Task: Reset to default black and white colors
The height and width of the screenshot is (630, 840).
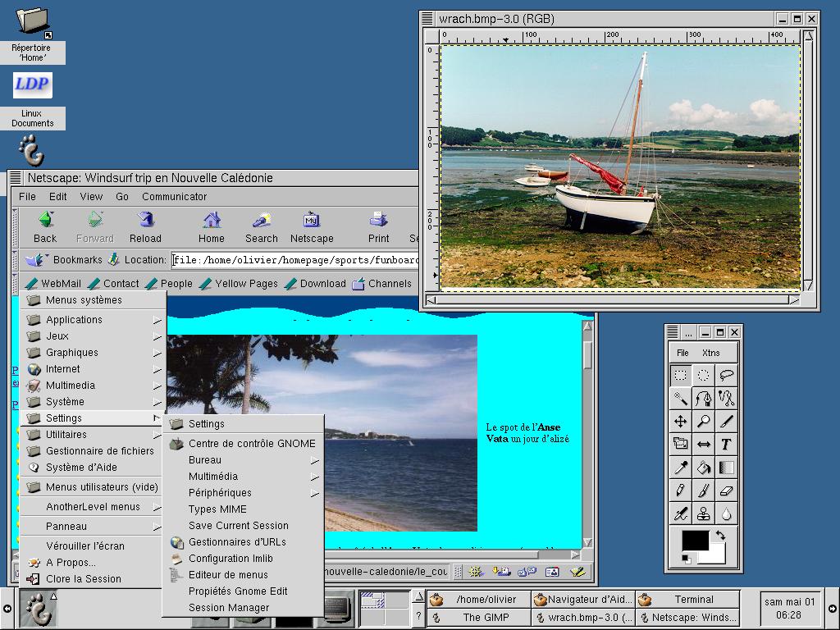Action: pyautogui.click(x=687, y=559)
